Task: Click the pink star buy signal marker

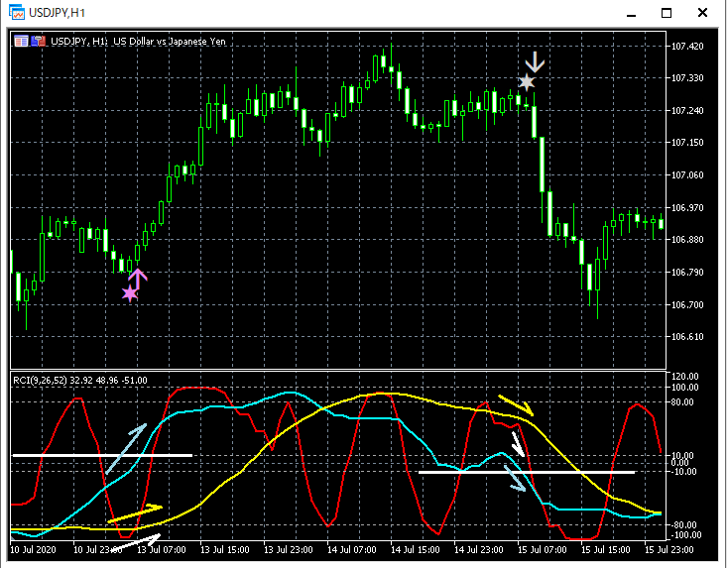Action: [130, 293]
